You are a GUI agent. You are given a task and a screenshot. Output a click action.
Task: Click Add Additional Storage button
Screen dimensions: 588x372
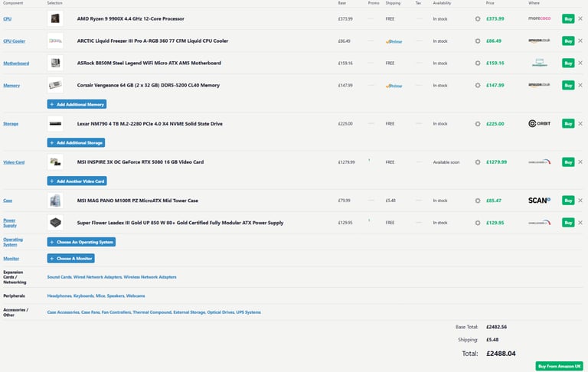pos(76,142)
